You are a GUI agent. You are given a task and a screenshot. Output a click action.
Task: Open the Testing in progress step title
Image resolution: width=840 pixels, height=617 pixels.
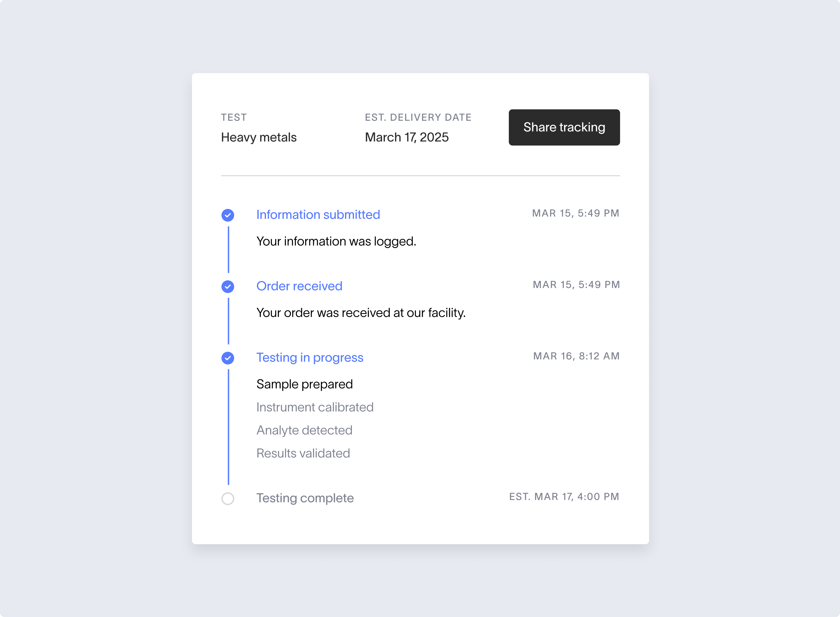pos(310,358)
